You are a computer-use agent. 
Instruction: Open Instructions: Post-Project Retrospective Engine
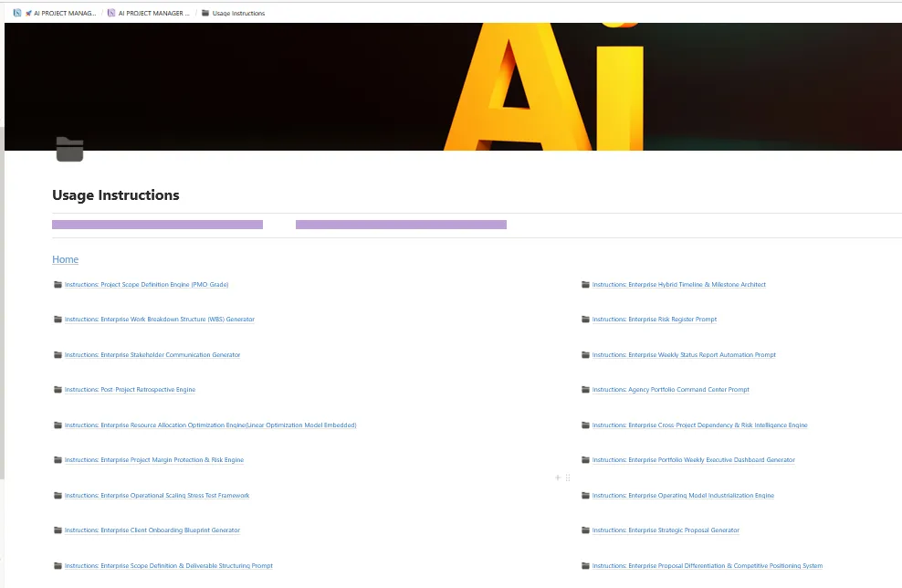[130, 389]
